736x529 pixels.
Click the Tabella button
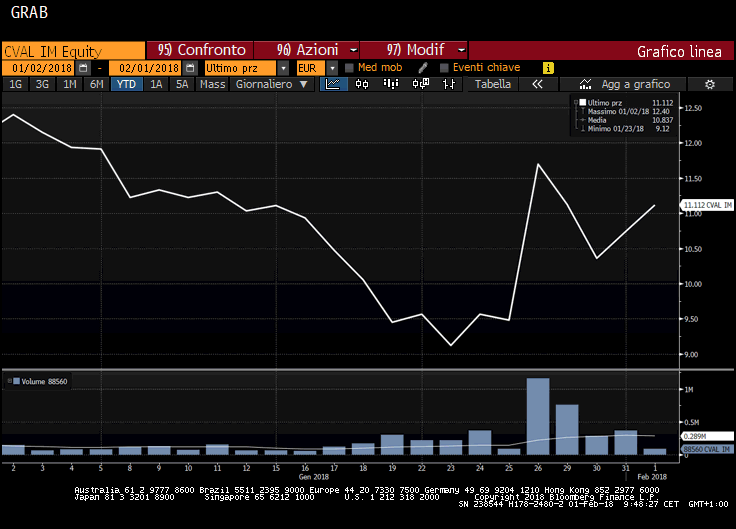pyautogui.click(x=492, y=84)
